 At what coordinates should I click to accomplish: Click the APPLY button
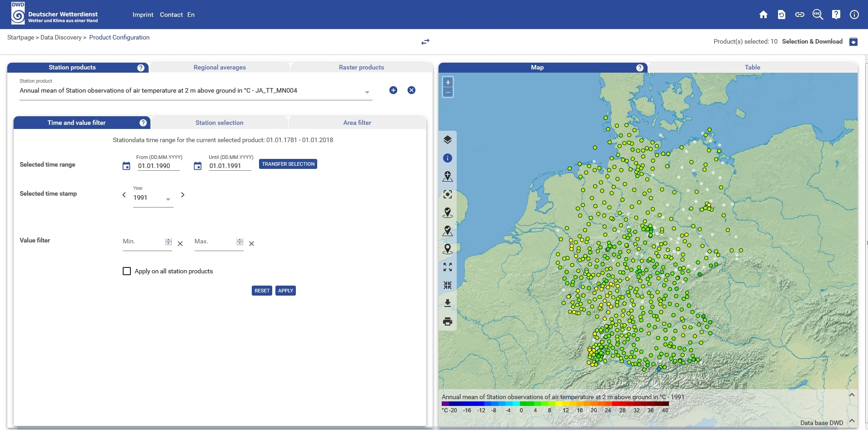tap(285, 291)
